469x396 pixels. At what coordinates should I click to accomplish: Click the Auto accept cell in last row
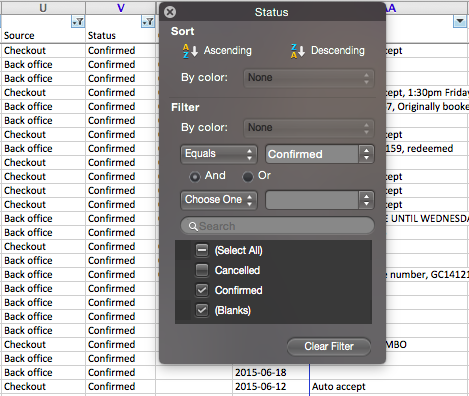388,386
